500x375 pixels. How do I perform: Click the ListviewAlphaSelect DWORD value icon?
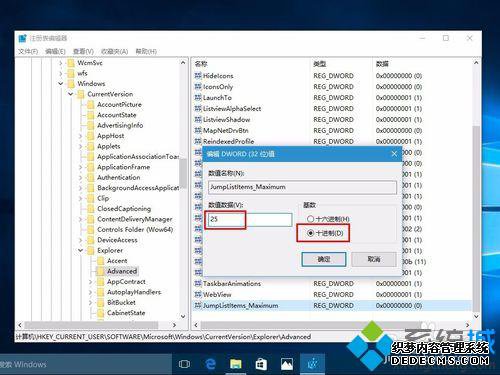[198, 109]
